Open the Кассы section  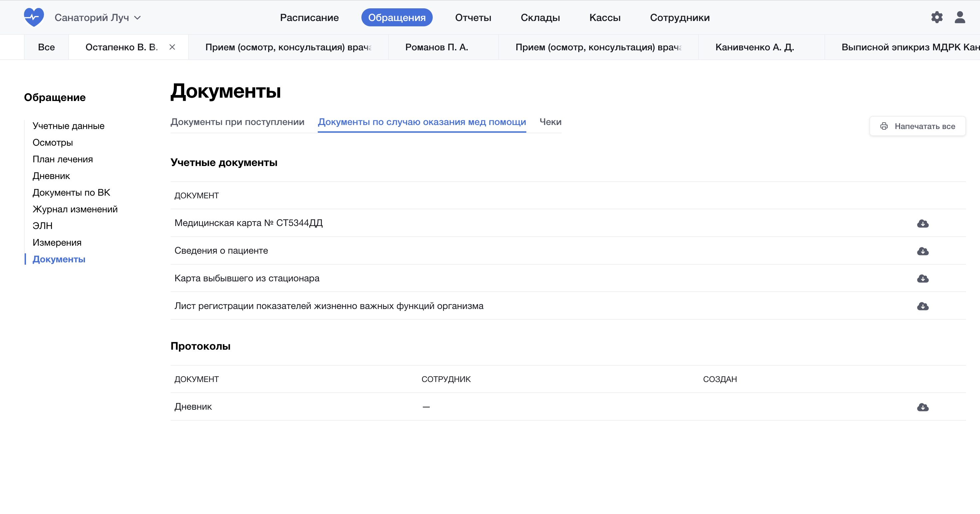[x=605, y=18]
